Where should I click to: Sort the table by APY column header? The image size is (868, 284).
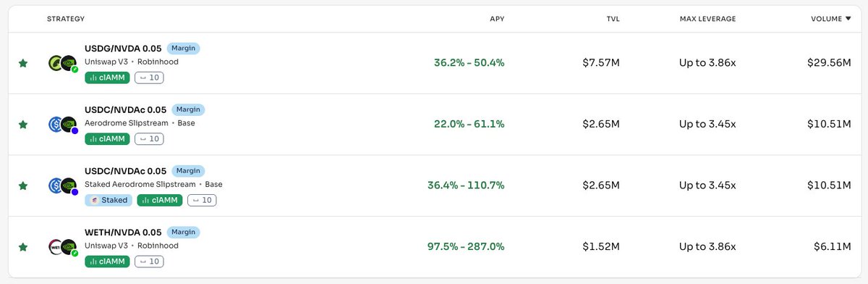coord(497,19)
